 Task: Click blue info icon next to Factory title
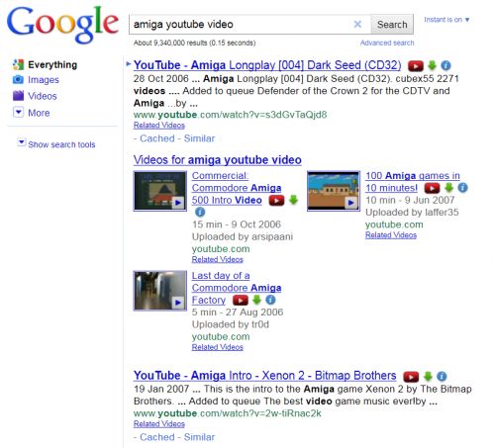270,300
